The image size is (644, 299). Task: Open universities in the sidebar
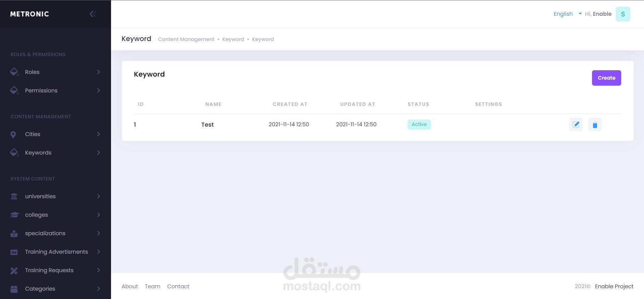(55, 196)
